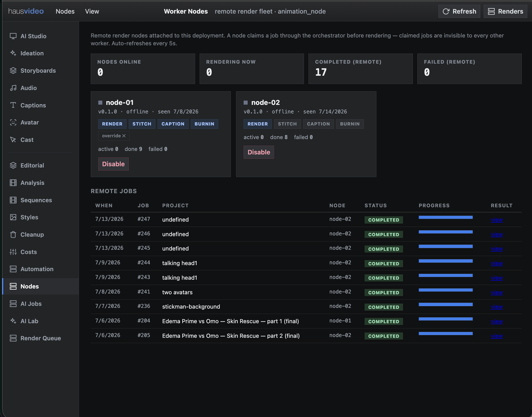
Task: Click the hausvideo logo
Action: point(26,11)
